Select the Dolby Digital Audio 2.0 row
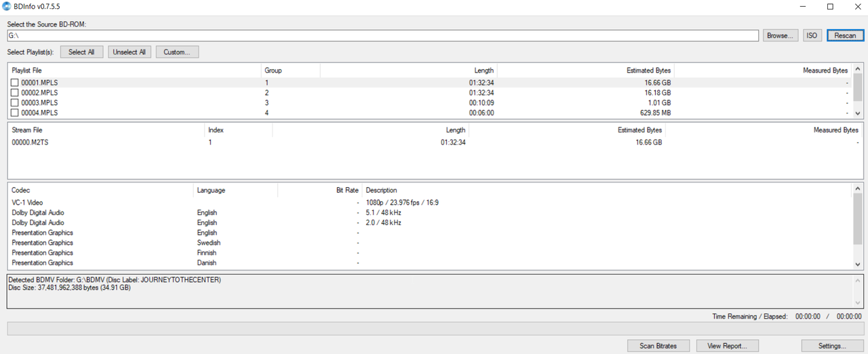Screen dimensions: 868x354 coord(430,222)
